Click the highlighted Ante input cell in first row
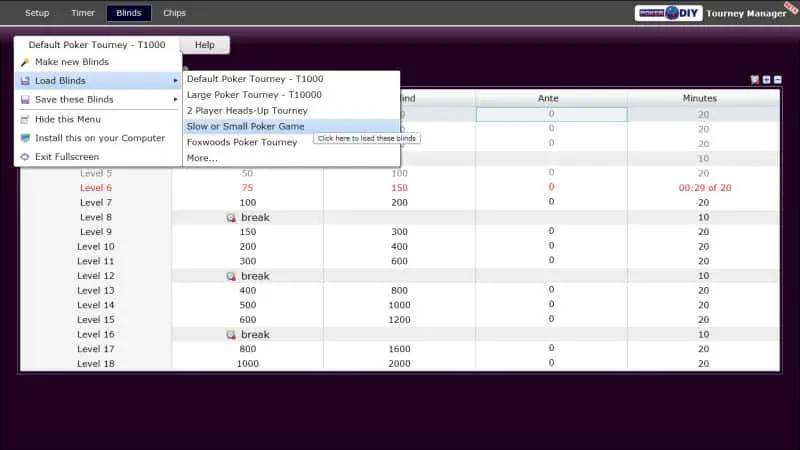The image size is (800, 450). (x=552, y=114)
